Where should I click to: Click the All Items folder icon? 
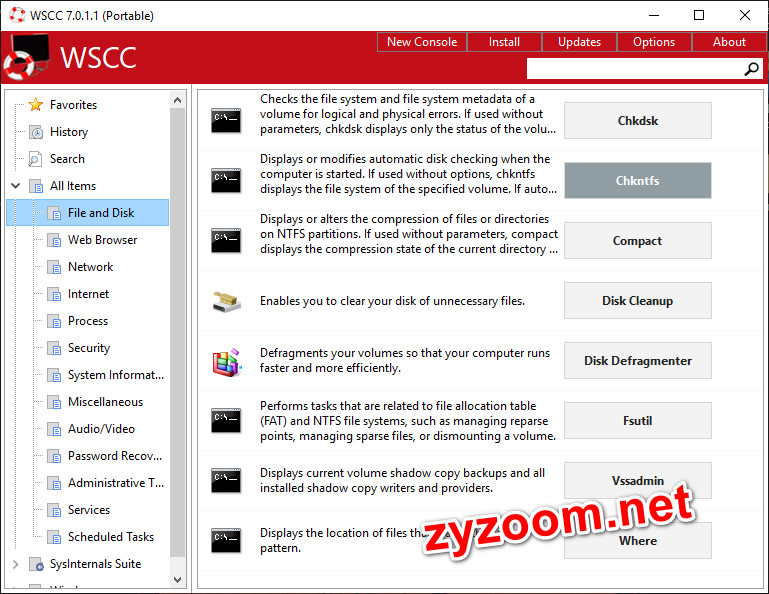click(x=36, y=186)
